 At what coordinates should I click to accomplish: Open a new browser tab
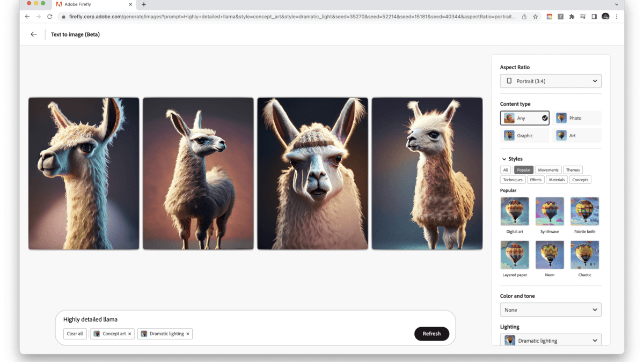tap(143, 4)
